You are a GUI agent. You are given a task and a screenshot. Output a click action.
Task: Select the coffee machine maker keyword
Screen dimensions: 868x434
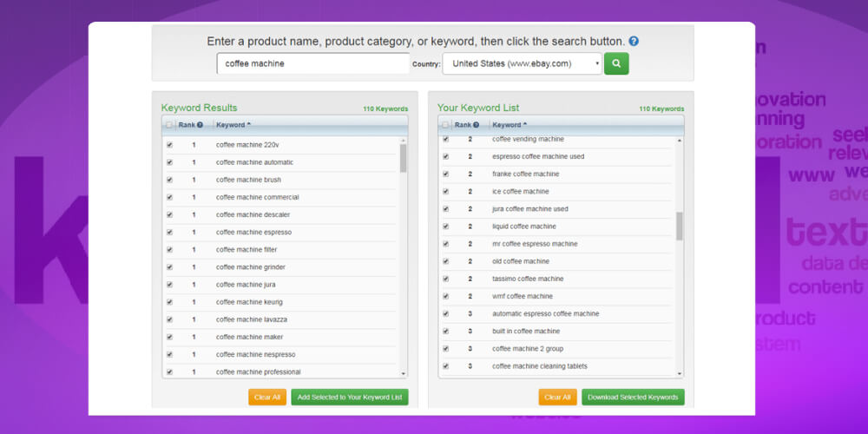[x=249, y=337]
